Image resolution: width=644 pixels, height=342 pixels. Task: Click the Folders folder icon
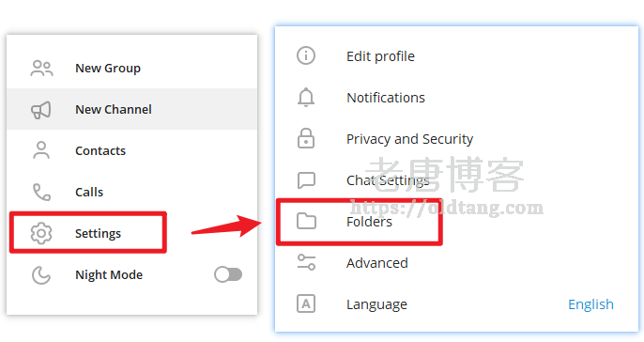(x=306, y=221)
